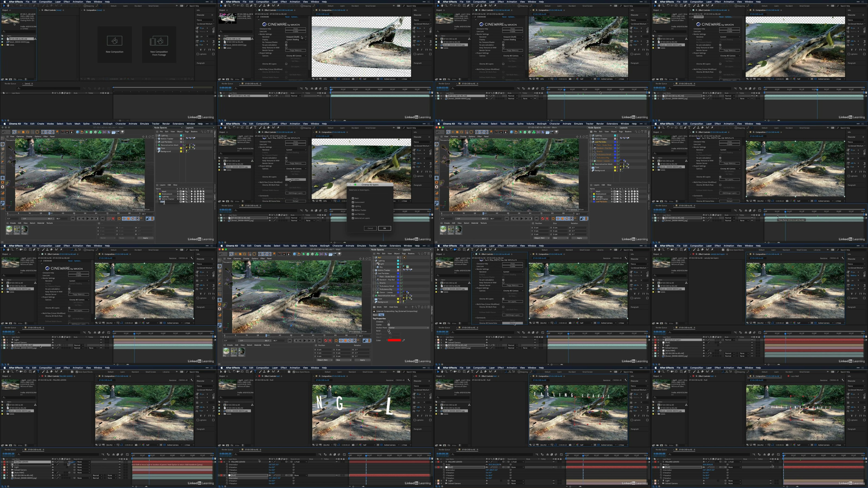Toggle Cache checkbox under Tag Properties
868x488 pixels.
388,325
